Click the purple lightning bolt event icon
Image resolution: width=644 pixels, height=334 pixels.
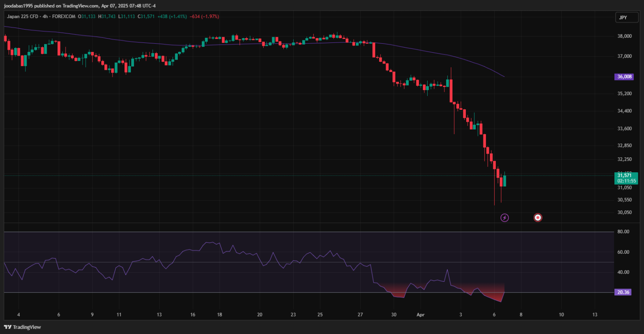[505, 218]
